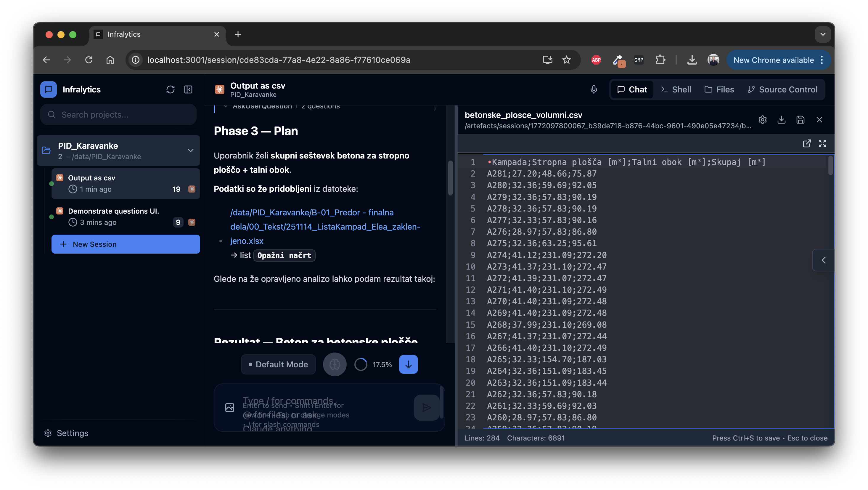This screenshot has width=868, height=490.
Task: Click the Search projects input field
Action: tap(118, 114)
